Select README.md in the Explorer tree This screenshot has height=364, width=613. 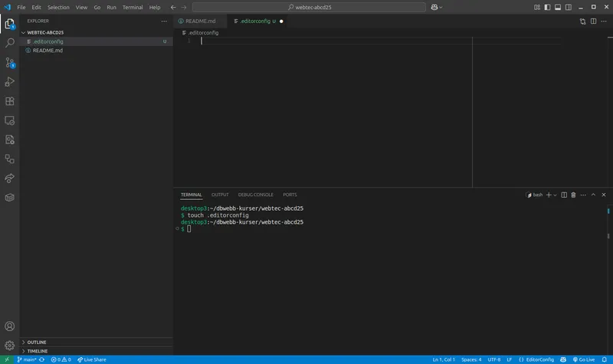97,51
